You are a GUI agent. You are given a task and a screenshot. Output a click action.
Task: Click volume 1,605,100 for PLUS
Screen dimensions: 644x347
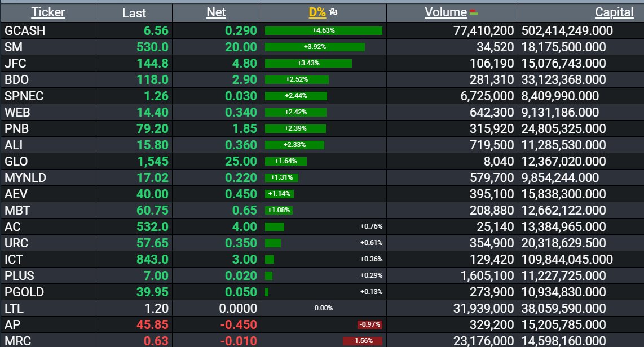[x=487, y=276]
